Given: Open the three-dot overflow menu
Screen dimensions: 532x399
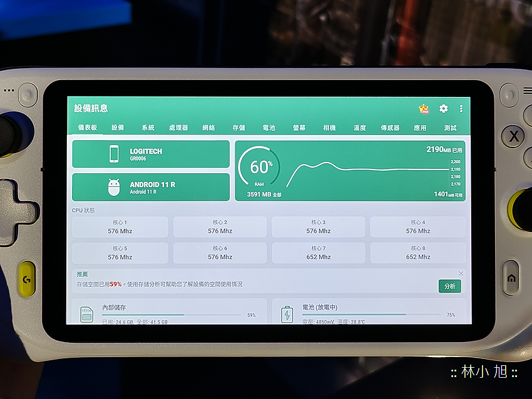Looking at the screenshot, I should [x=461, y=108].
